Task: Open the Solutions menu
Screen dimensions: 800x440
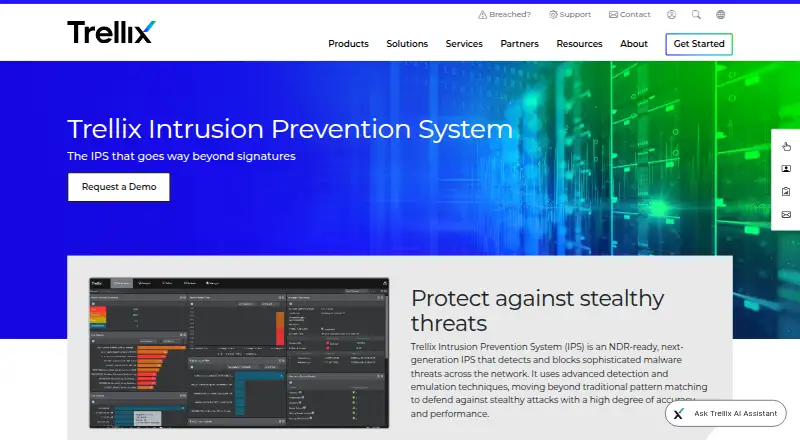Action: [407, 44]
